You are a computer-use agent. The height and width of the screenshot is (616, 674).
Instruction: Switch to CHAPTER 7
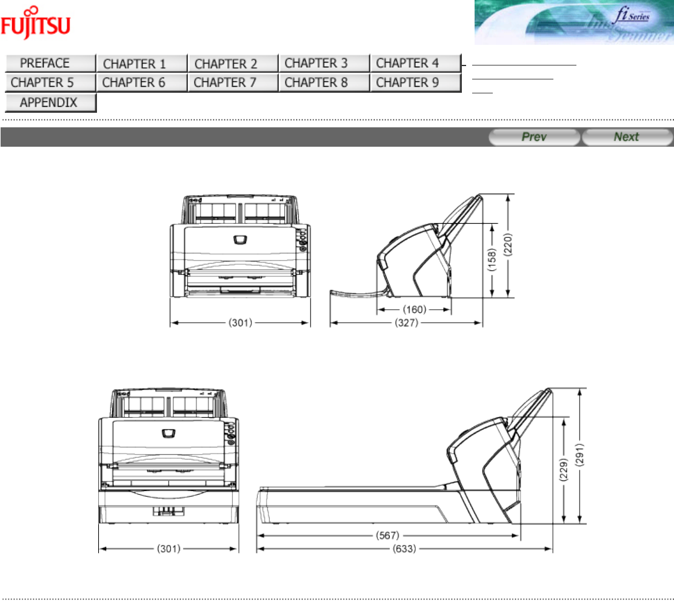coord(233,82)
